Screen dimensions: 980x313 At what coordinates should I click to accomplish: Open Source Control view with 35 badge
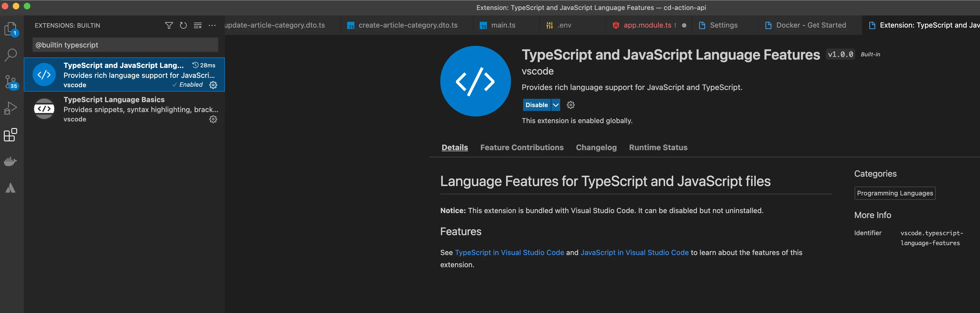tap(11, 81)
